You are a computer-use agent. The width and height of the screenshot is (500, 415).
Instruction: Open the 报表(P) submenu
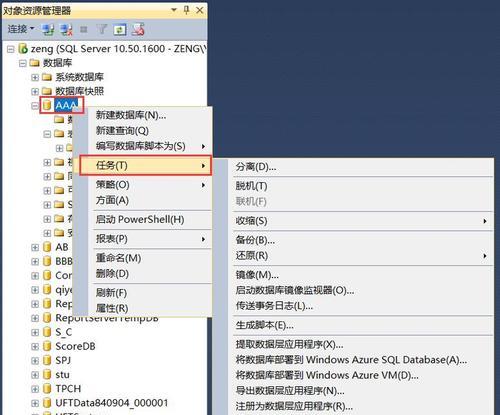coord(150,239)
